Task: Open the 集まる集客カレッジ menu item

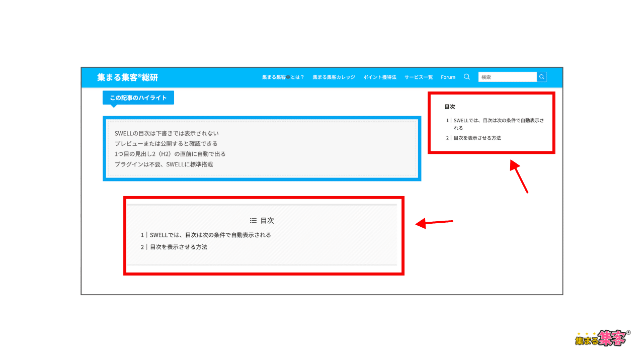Action: click(334, 77)
